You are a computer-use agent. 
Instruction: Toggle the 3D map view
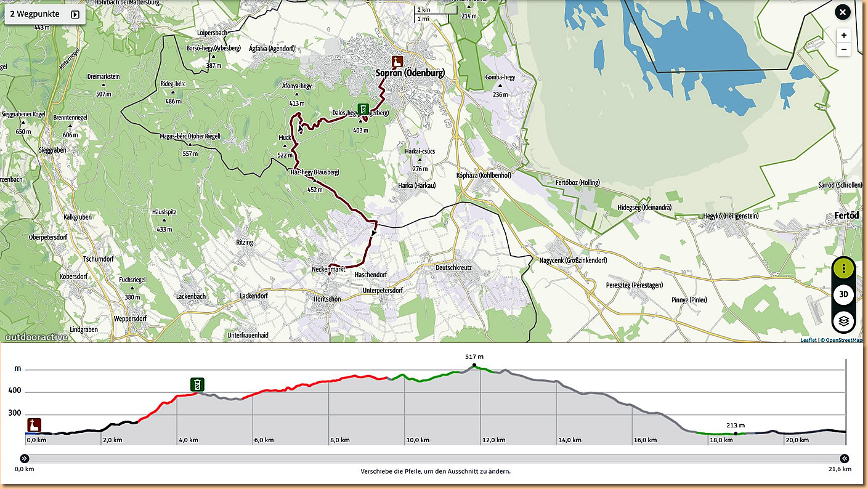pos(843,295)
